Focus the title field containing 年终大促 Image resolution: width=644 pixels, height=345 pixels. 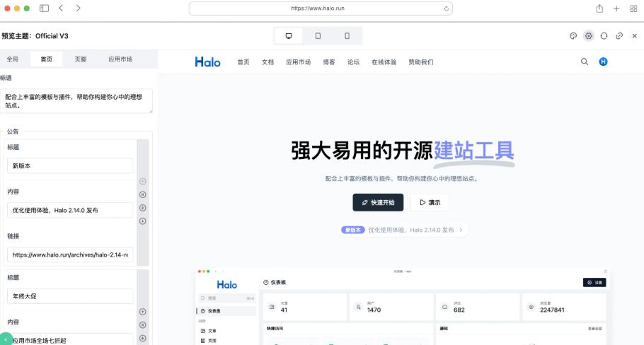[70, 296]
